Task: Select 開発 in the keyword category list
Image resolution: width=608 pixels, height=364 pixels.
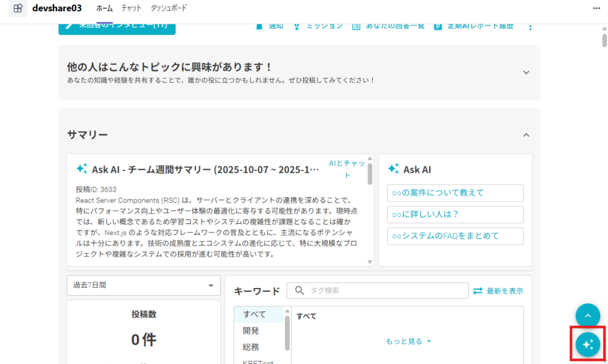Action: 251,331
